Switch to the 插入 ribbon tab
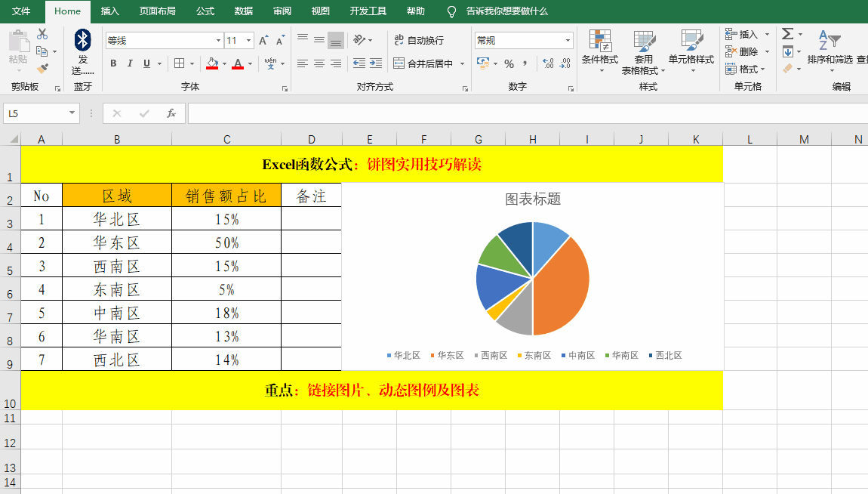The height and width of the screenshot is (494, 868). (x=110, y=11)
